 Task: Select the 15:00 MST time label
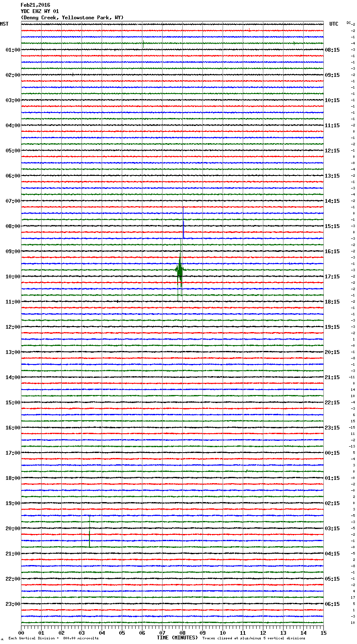tap(13, 403)
